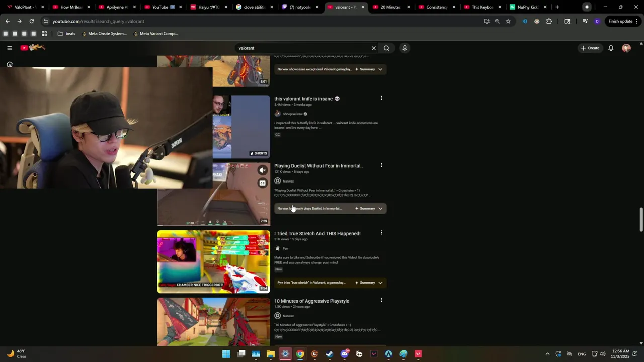Open the ohnepixel raw channel link
The height and width of the screenshot is (362, 644).
(292, 114)
